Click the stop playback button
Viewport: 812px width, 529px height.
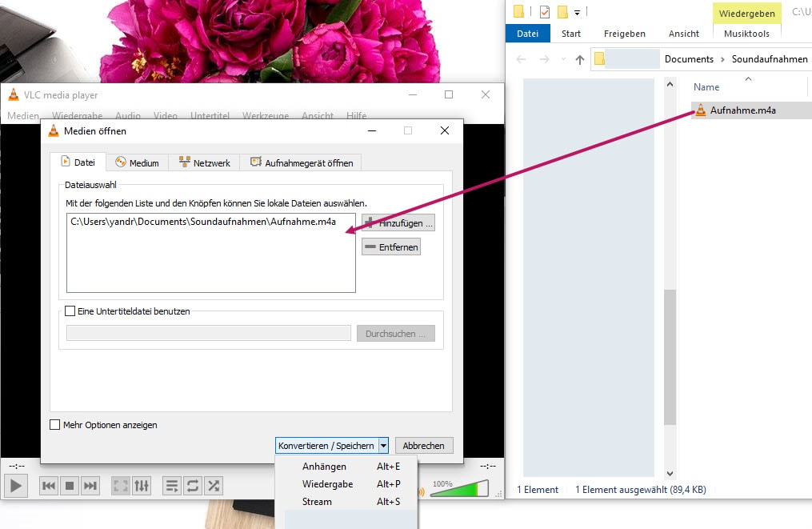(70, 485)
